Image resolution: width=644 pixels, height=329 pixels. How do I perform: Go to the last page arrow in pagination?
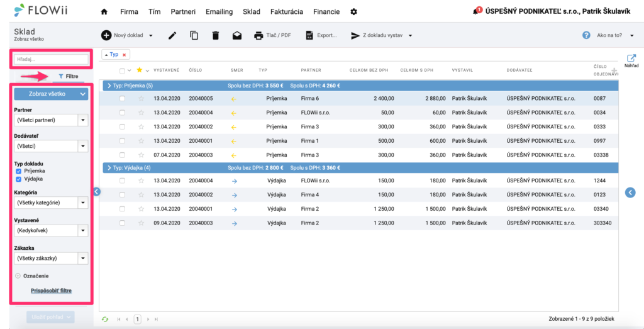[x=156, y=319]
